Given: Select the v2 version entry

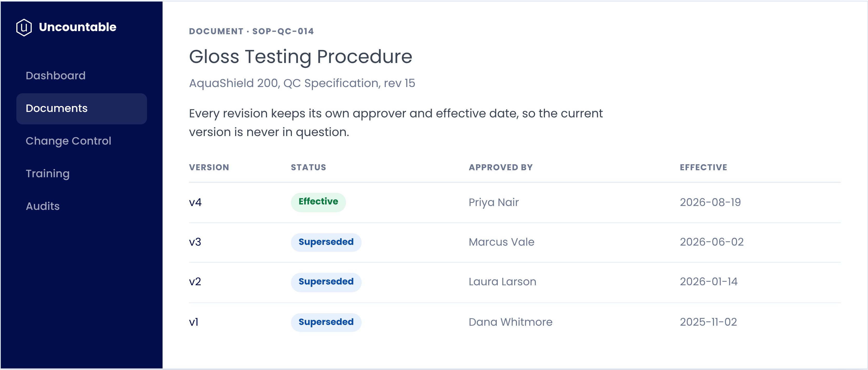Looking at the screenshot, I should [x=515, y=282].
